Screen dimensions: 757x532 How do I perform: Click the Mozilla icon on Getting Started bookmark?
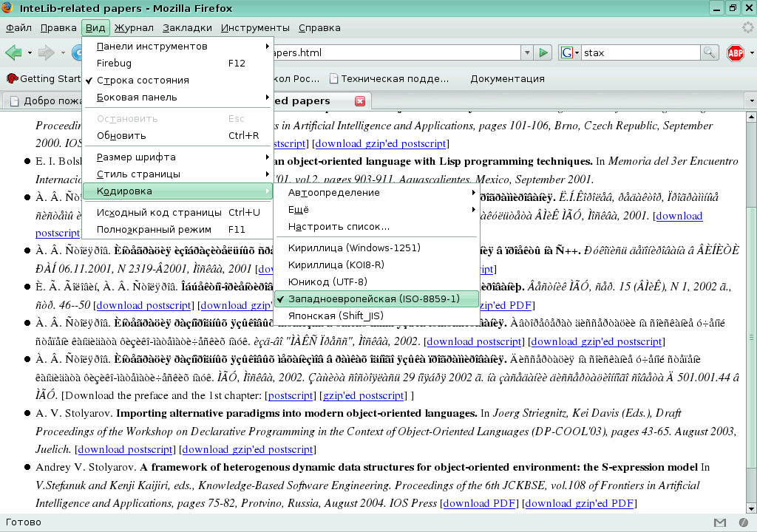pos(11,78)
